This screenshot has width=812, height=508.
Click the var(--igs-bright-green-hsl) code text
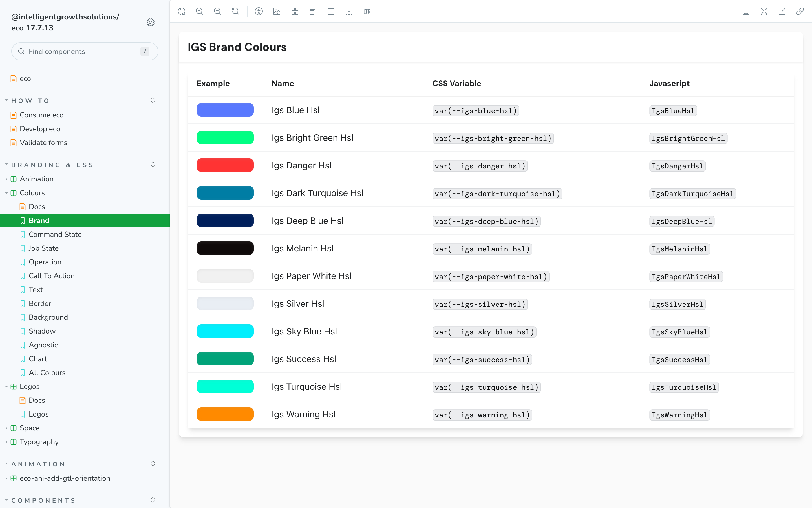pyautogui.click(x=493, y=138)
